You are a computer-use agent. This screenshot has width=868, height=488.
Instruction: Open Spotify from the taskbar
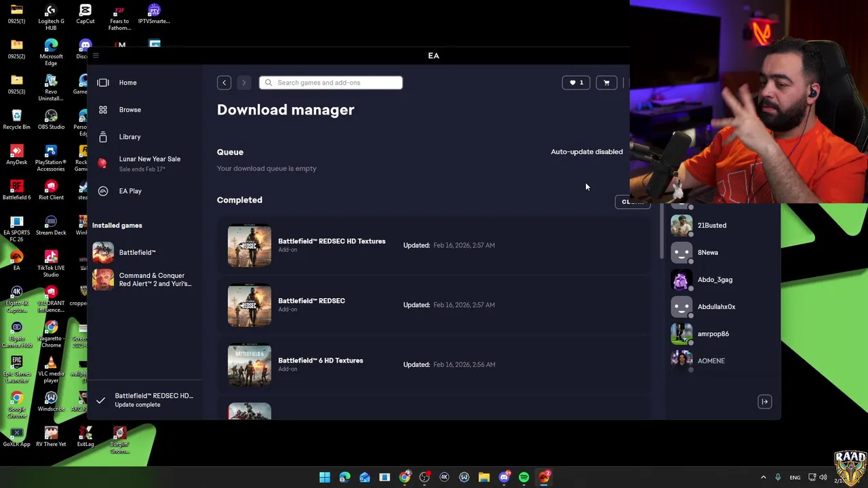[524, 478]
